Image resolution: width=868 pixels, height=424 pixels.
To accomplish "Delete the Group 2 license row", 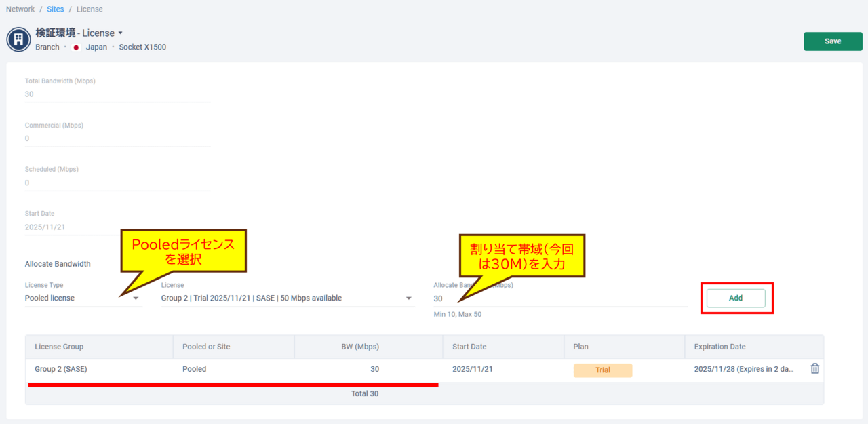I will (815, 369).
